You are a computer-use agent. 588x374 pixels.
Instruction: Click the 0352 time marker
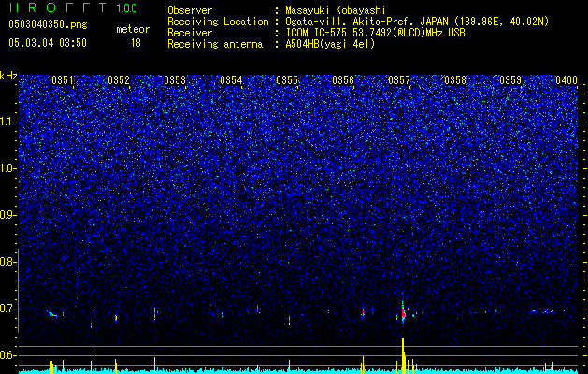[x=119, y=80]
